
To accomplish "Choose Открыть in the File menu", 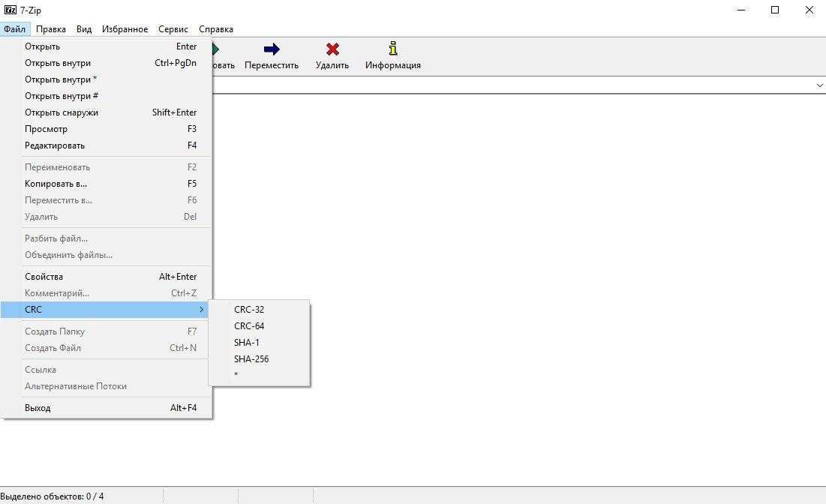I will click(106, 46).
